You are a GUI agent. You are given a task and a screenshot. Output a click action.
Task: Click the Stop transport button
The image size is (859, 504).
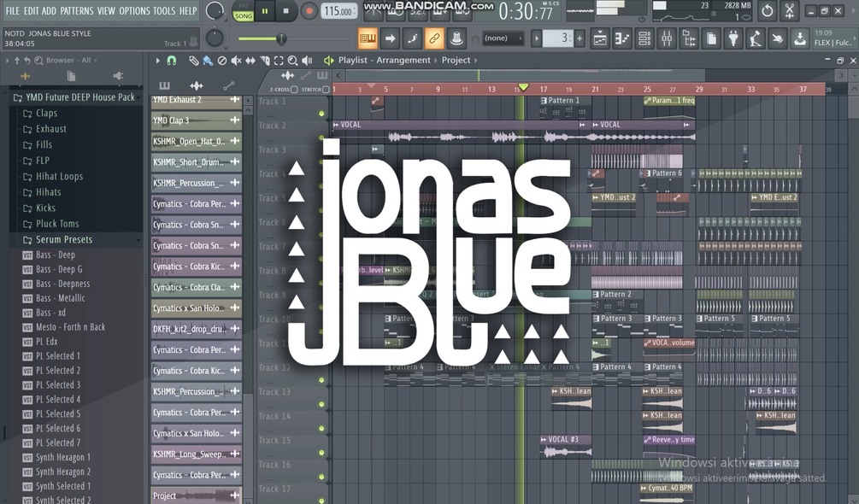coord(286,11)
